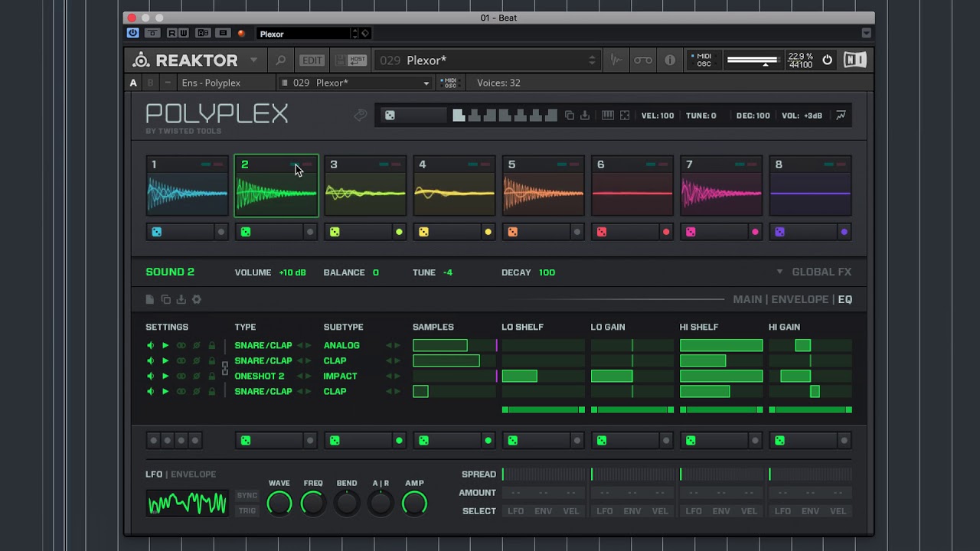Step to next type for ONESHOT 2
The image size is (980, 551).
click(x=309, y=376)
